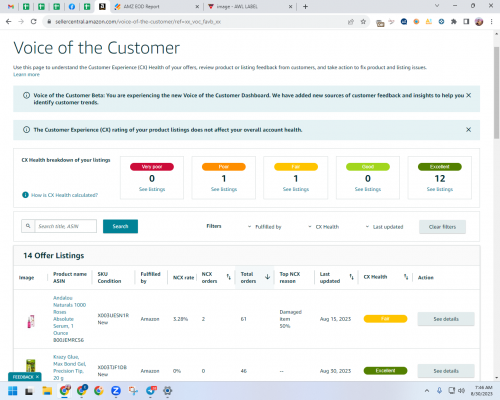See listings under Good
500x400 pixels.
(368, 189)
